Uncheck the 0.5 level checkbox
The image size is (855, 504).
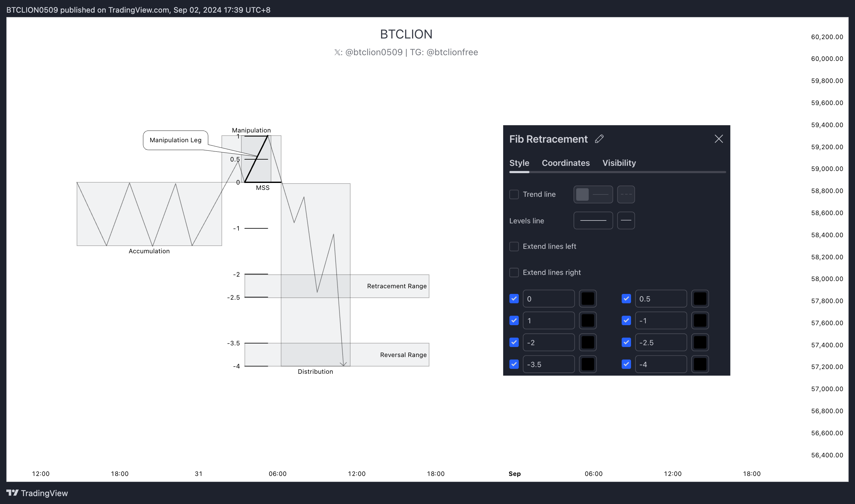[x=626, y=299]
